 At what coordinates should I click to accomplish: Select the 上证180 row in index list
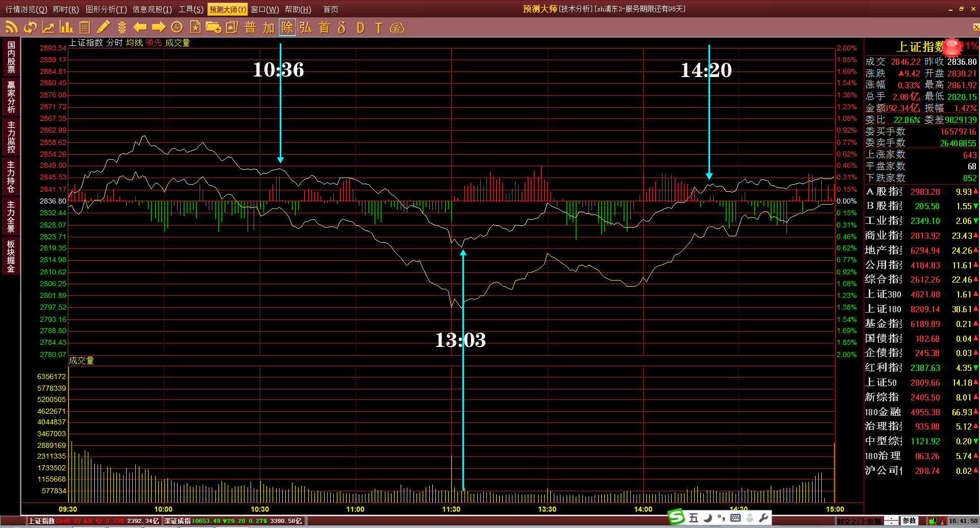[922, 309]
